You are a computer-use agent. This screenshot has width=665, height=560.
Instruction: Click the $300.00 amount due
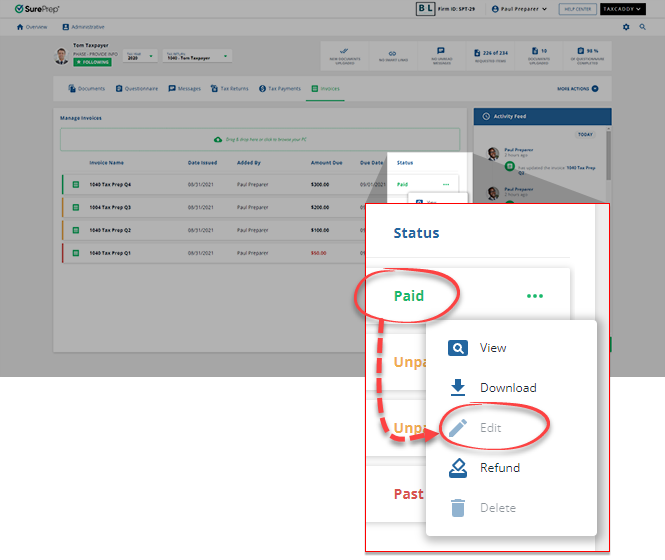point(320,185)
